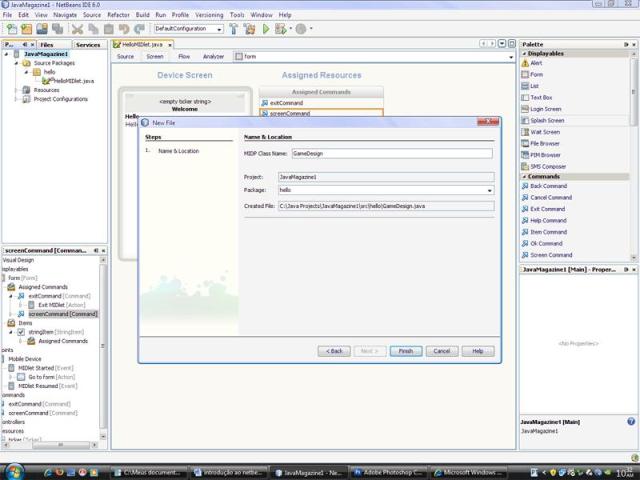Open the Package combo box dropdown
The image size is (640, 480).
point(489,190)
